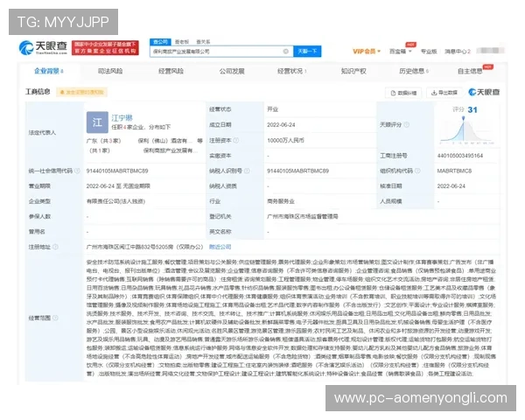This screenshot has width=525, height=420.
Task: Open the 百宝箱 dropdown menu
Action: (400, 52)
